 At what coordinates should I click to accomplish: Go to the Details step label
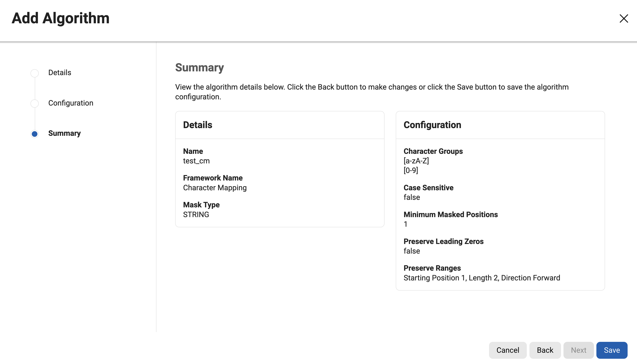tap(60, 72)
